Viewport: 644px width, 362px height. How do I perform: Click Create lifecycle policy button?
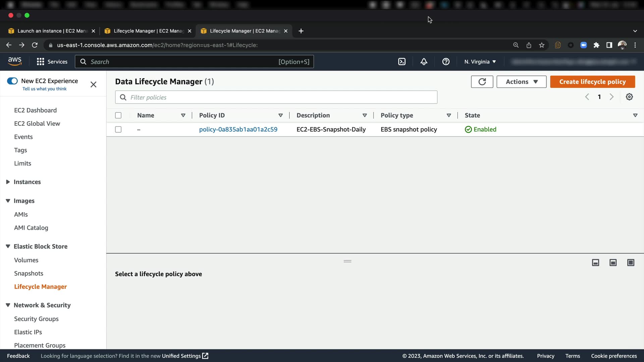pos(592,82)
